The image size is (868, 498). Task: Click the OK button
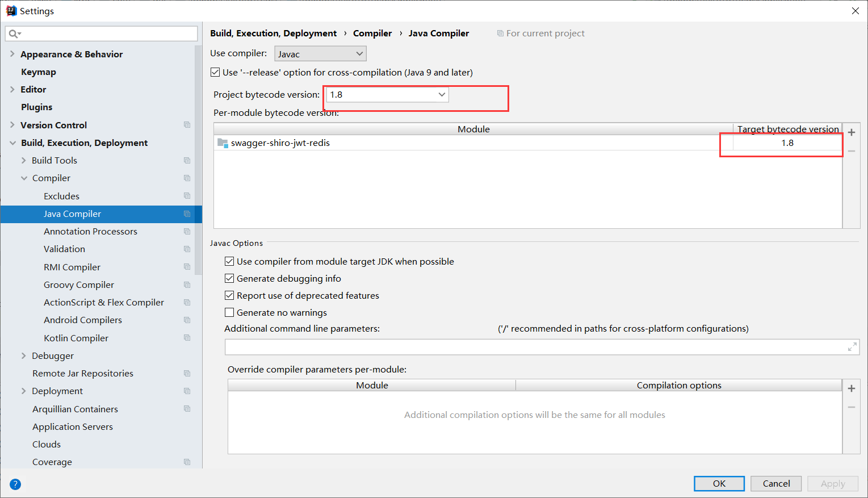click(x=719, y=483)
